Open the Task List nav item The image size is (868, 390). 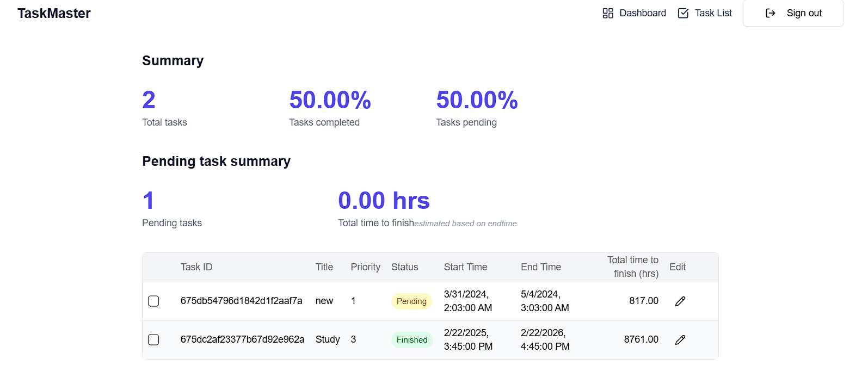pos(705,13)
